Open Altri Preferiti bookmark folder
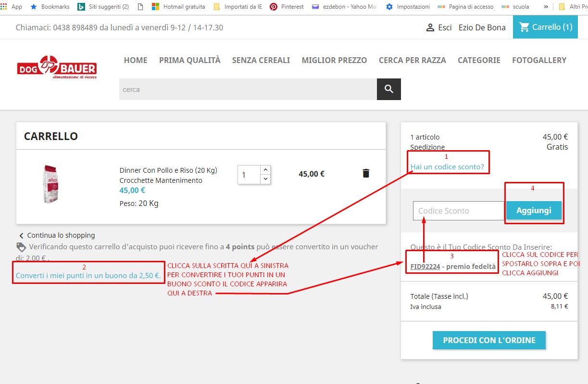The width and height of the screenshot is (588, 384). [x=573, y=7]
